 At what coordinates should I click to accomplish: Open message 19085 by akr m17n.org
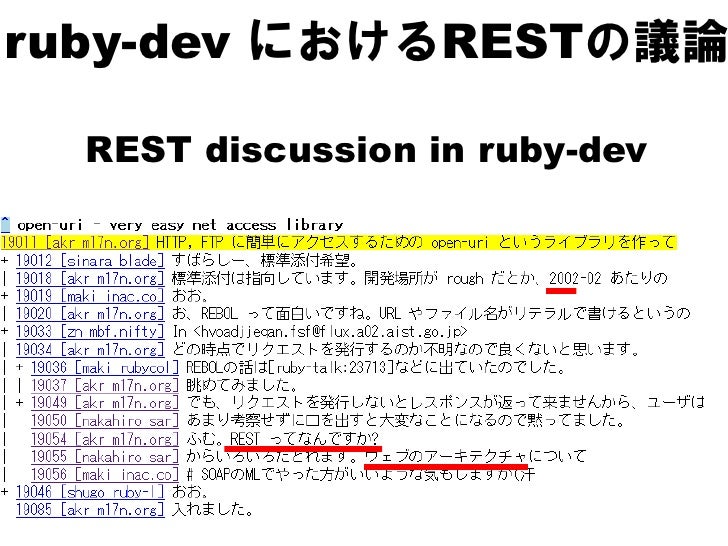pos(90,510)
